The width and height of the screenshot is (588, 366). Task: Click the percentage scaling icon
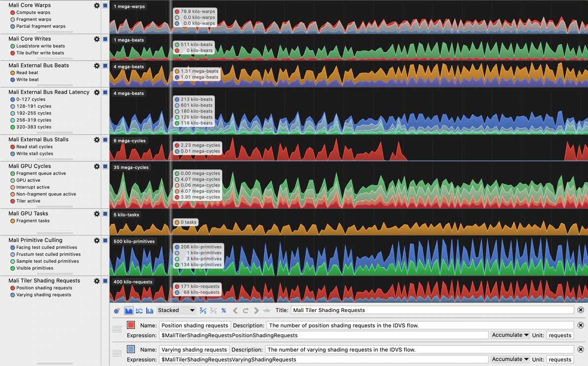point(224,310)
